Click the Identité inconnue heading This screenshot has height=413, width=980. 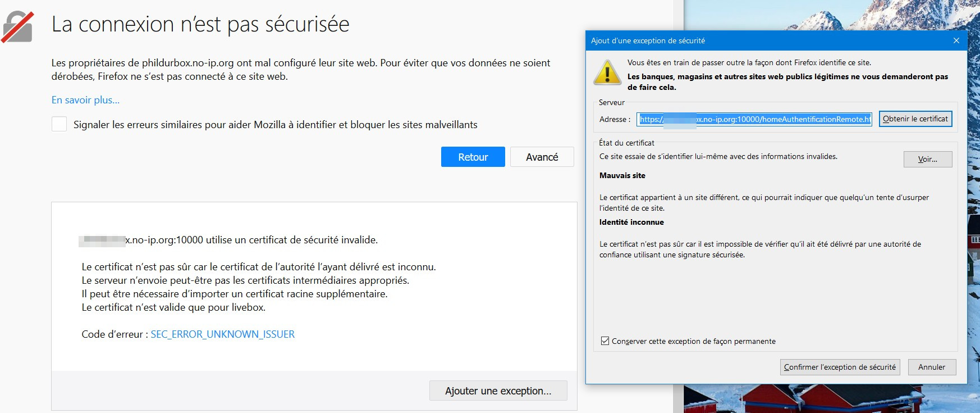pos(631,222)
